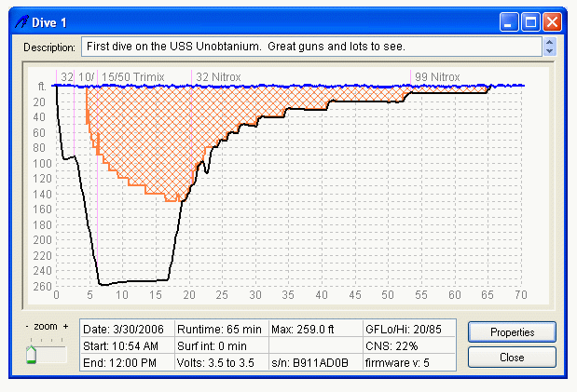Click the Max: 259.0 ft cell
The height and width of the screenshot is (392, 577).
click(x=315, y=329)
